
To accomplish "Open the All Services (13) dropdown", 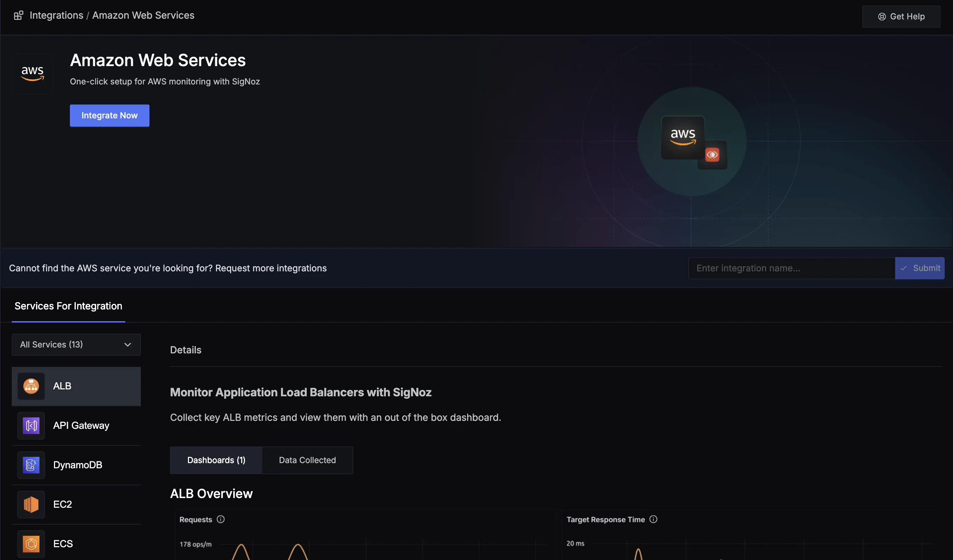I will [x=76, y=344].
